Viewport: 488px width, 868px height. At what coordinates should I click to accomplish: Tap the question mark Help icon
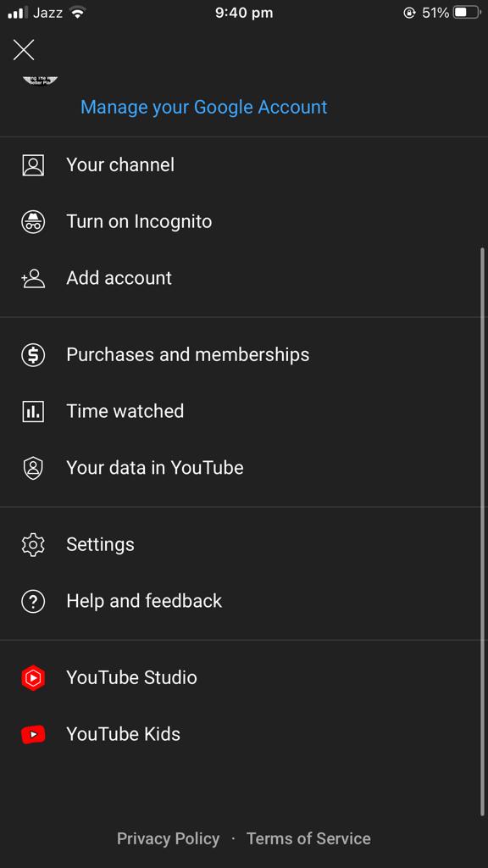(33, 601)
